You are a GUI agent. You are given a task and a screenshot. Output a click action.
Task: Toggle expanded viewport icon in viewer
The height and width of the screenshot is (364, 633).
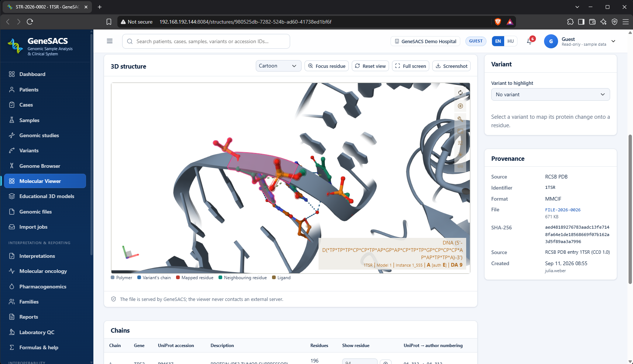460,131
